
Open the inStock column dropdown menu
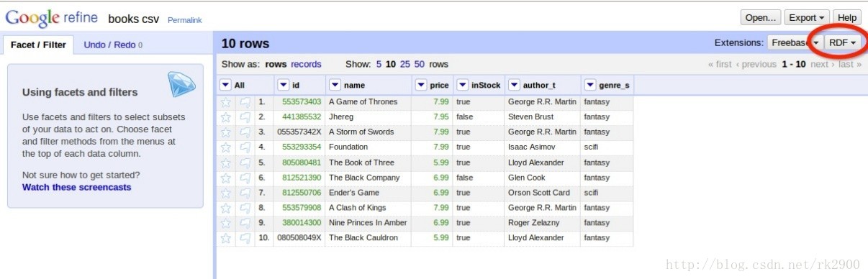(x=463, y=85)
